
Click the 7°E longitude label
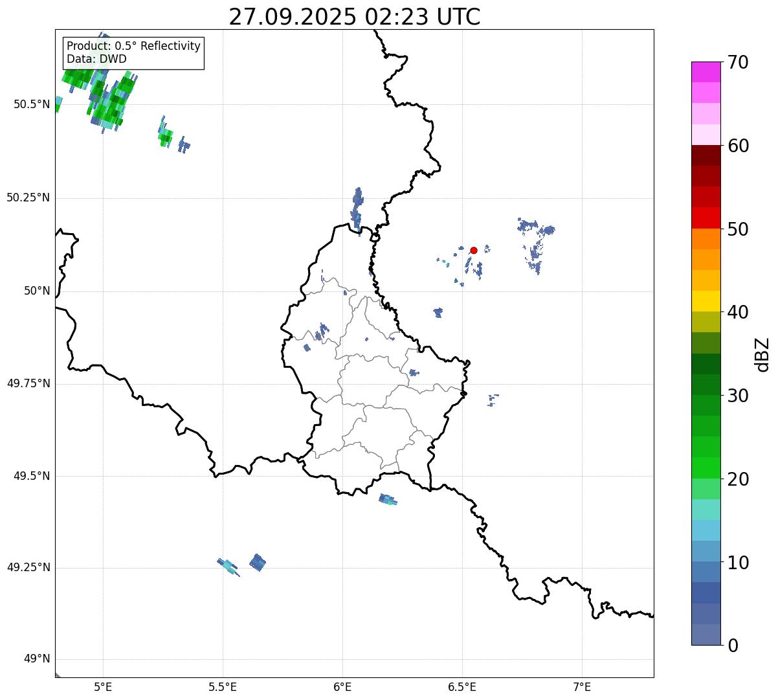pyautogui.click(x=582, y=686)
